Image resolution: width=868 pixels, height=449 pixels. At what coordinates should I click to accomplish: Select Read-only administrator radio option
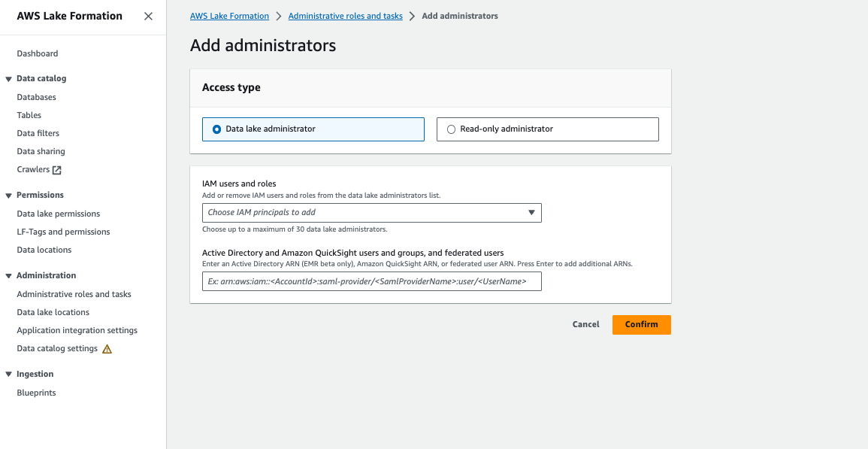548,129
